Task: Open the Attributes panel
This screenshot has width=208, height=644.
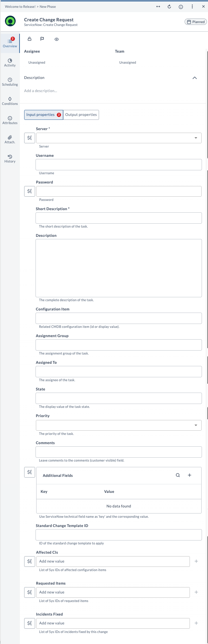Action: click(x=10, y=120)
